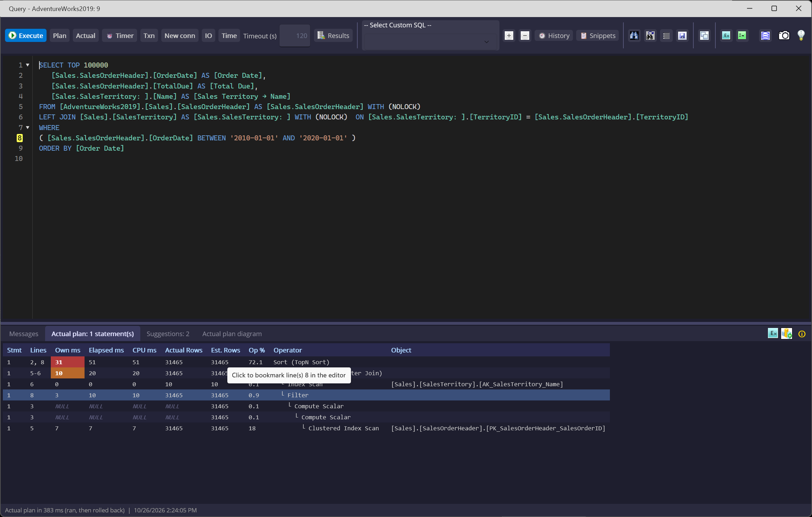
Task: Open the Snippets list
Action: [598, 36]
